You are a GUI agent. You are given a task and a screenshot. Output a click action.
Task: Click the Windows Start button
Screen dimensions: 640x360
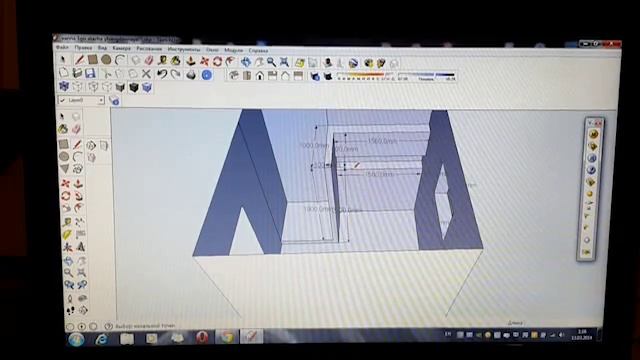76,339
